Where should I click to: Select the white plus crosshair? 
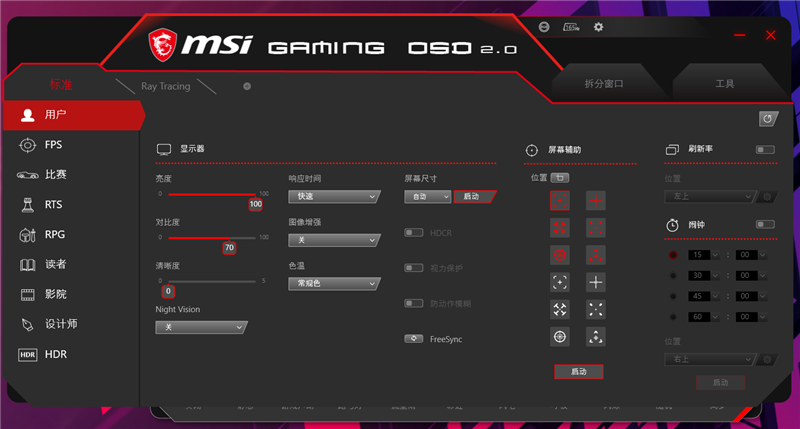click(x=595, y=282)
